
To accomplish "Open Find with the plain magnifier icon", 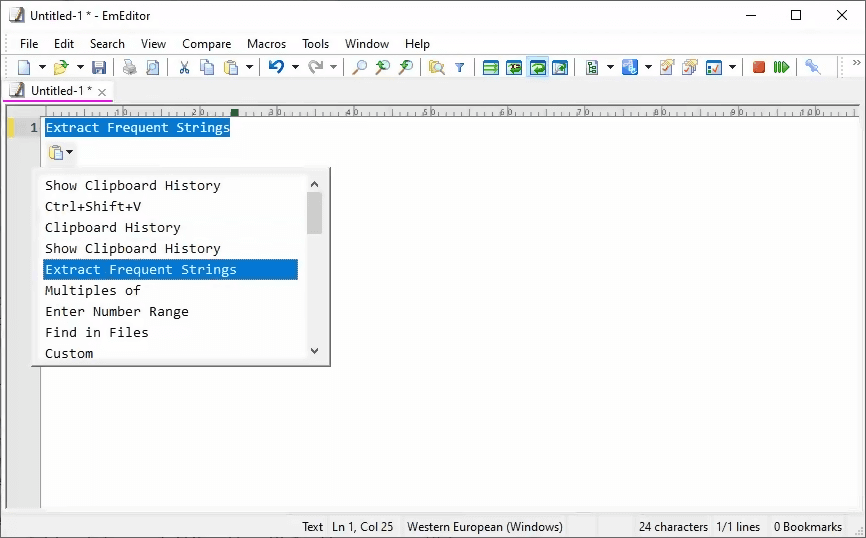I will tap(359, 67).
